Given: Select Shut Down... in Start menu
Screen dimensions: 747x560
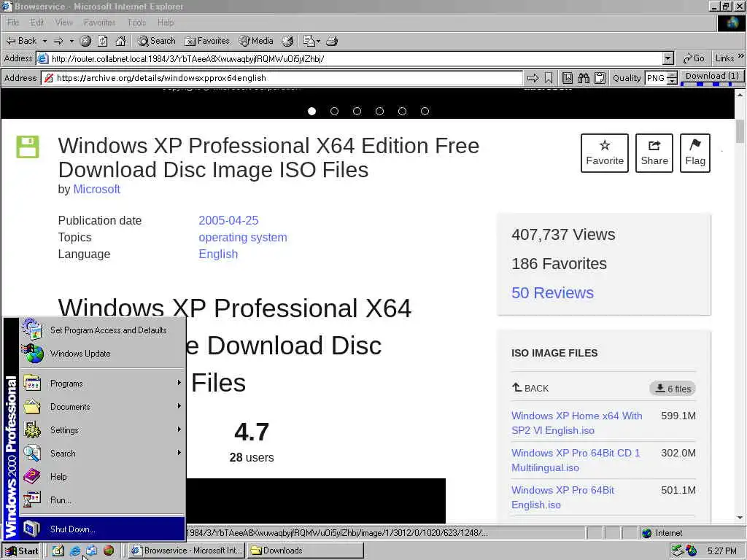Looking at the screenshot, I should (x=102, y=529).
